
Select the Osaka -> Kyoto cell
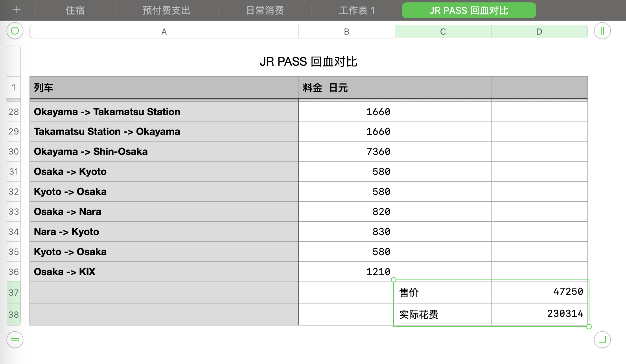point(164,171)
